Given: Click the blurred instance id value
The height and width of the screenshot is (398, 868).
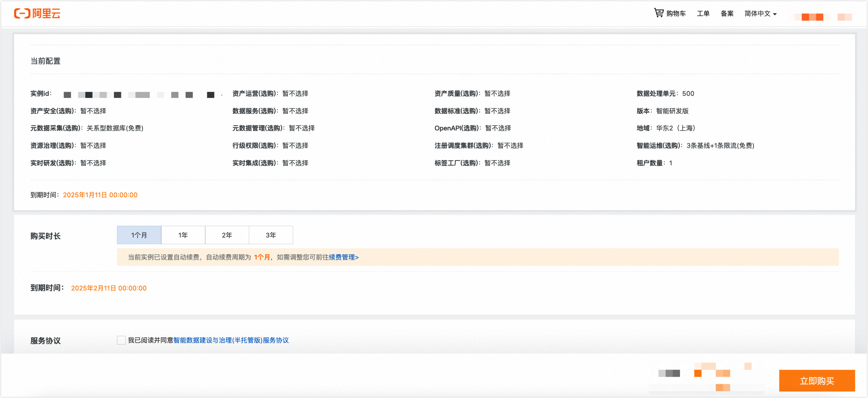Looking at the screenshot, I should click(139, 95).
